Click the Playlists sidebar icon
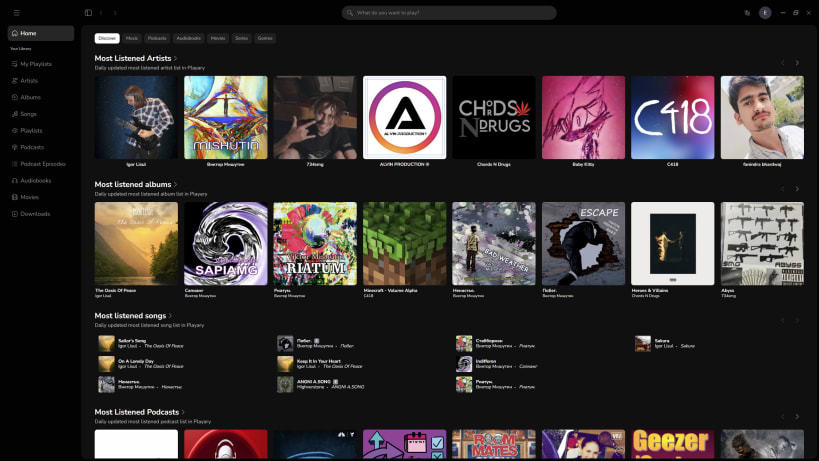 (x=15, y=131)
